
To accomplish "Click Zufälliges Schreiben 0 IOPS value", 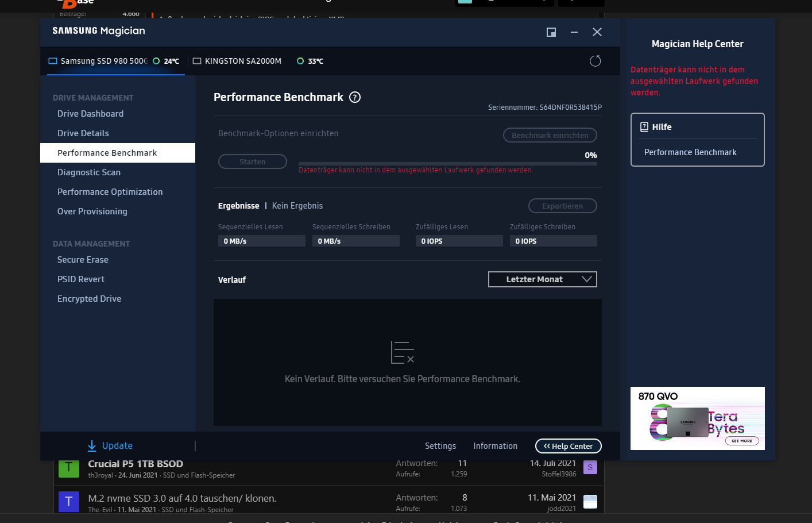I will pos(554,241).
